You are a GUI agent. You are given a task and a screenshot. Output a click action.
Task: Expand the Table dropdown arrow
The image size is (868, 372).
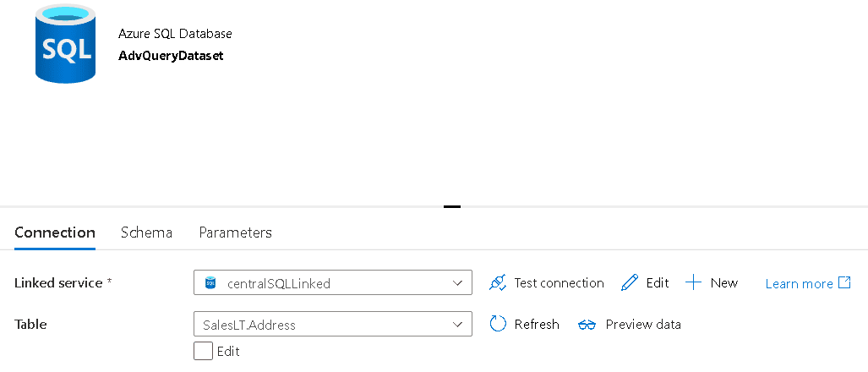(458, 324)
